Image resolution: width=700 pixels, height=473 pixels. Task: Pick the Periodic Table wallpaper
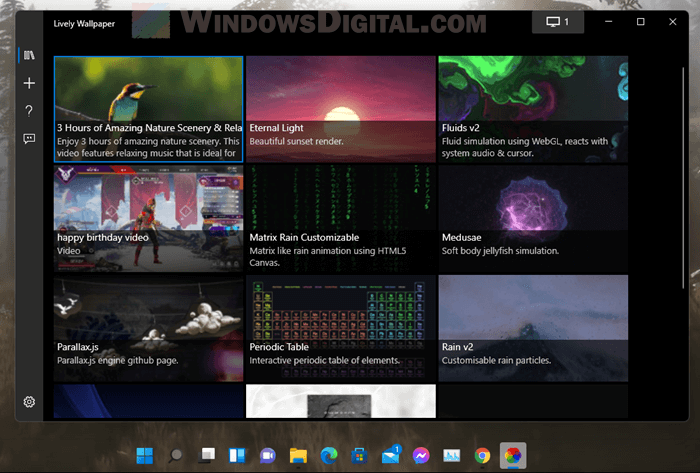(x=341, y=328)
